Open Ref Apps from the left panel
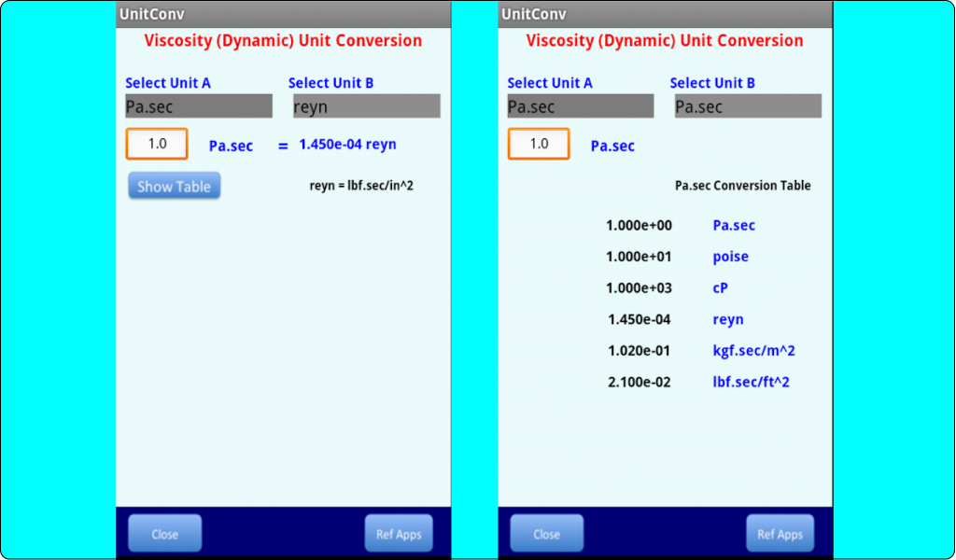Screen dimensions: 956x560 coord(398,532)
